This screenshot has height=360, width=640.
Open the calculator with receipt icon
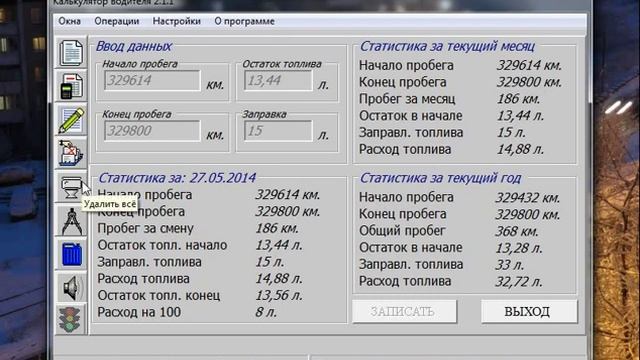click(71, 86)
